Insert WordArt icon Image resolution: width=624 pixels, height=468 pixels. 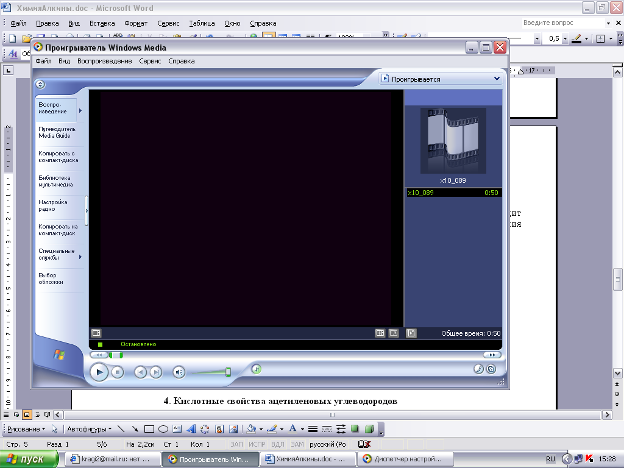tap(191, 429)
